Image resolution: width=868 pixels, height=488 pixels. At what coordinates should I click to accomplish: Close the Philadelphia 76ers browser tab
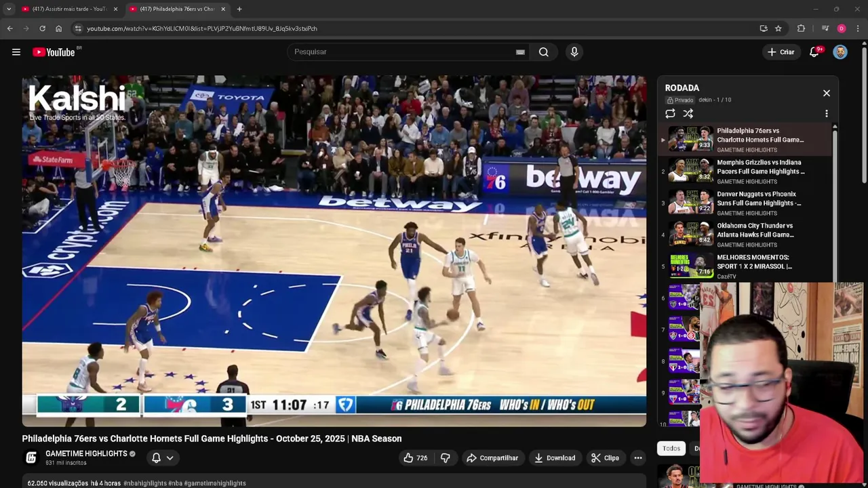(223, 9)
